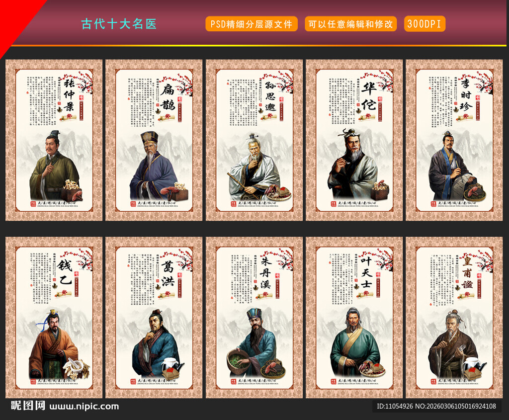509x420 pixels.
Task: Click the 葛洪 poster thumbnail
Action: pyautogui.click(x=154, y=318)
